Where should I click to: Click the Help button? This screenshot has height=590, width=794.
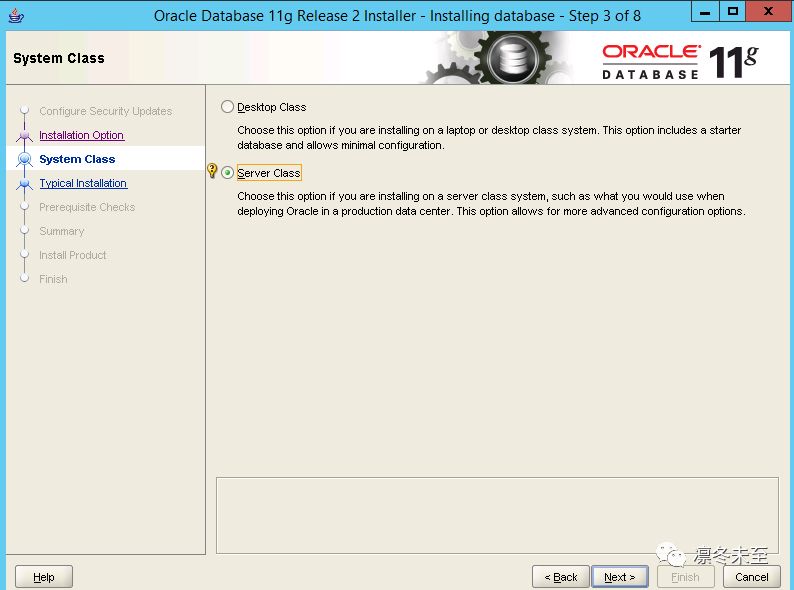click(44, 577)
